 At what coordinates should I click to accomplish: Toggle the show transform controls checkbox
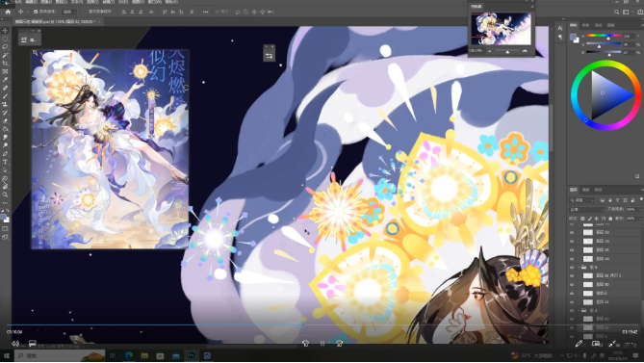click(85, 12)
